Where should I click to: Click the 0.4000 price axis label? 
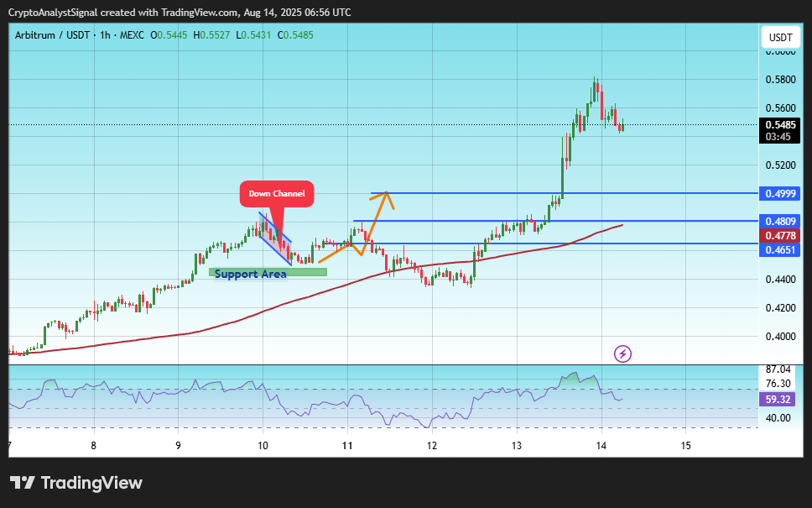[780, 337]
